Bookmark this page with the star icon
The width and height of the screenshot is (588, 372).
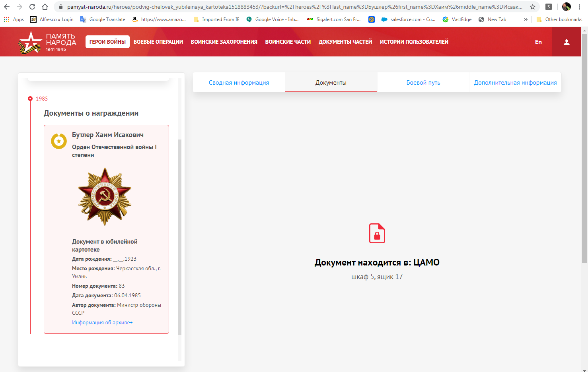point(533,7)
